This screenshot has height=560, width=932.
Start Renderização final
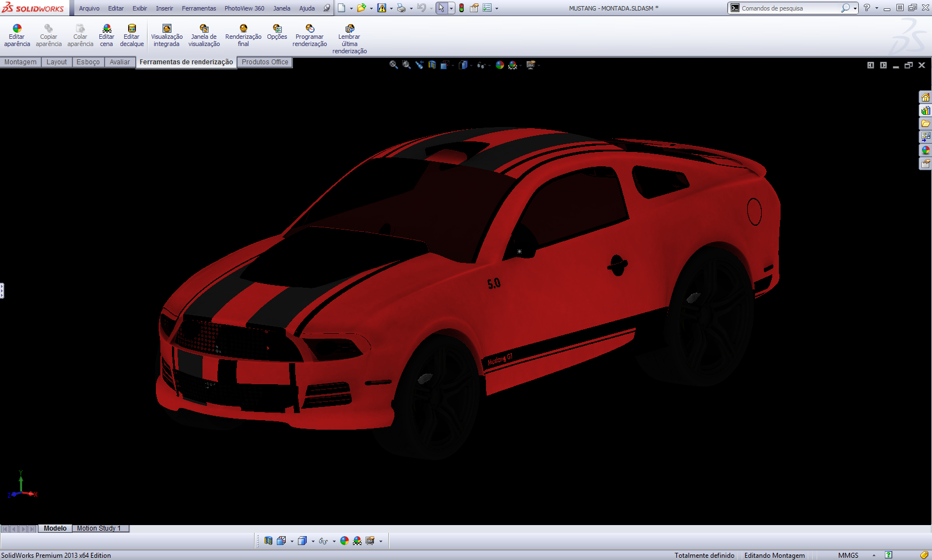coord(243,35)
